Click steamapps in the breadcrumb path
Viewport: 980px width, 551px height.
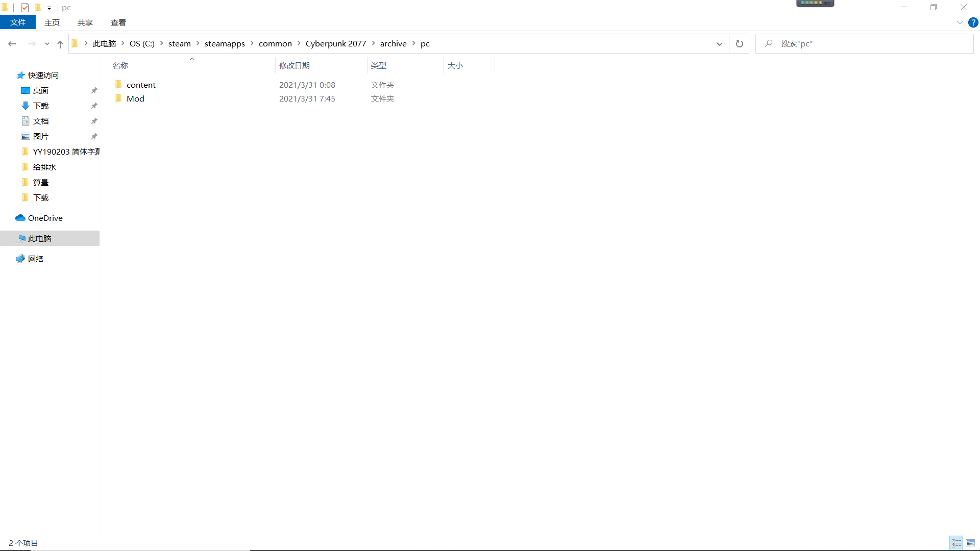225,44
